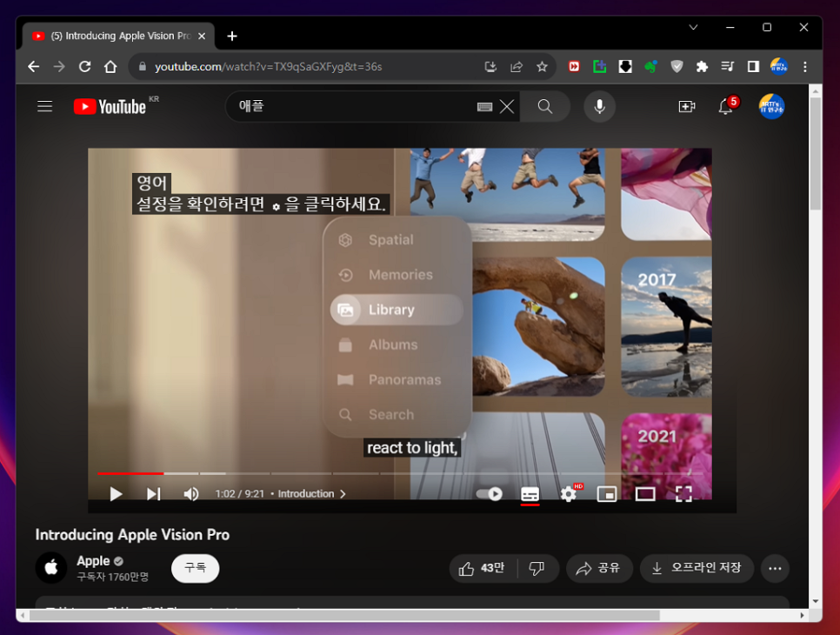
Task: Open the YouTube hamburger guide menu
Action: point(44,107)
